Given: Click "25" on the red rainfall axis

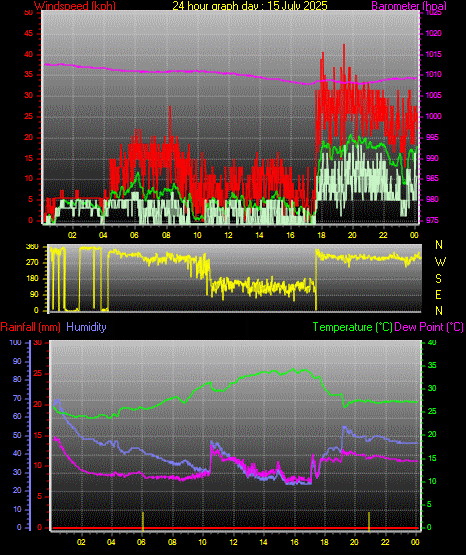Looking at the screenshot, I should (38, 373).
